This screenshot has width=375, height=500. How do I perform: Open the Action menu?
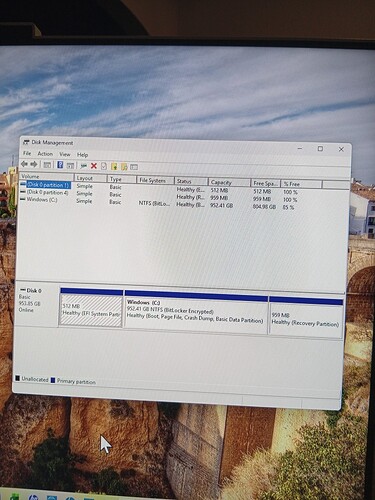[45, 154]
